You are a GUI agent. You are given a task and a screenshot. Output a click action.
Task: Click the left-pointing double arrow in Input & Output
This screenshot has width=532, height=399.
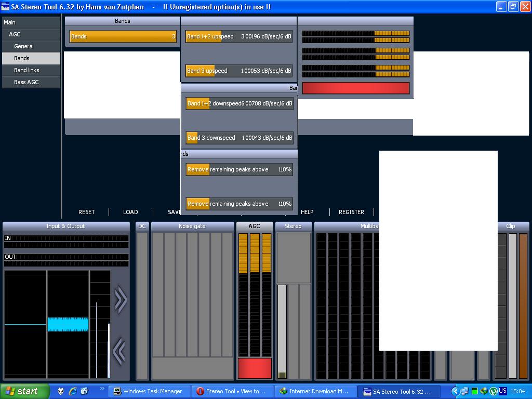pos(119,351)
